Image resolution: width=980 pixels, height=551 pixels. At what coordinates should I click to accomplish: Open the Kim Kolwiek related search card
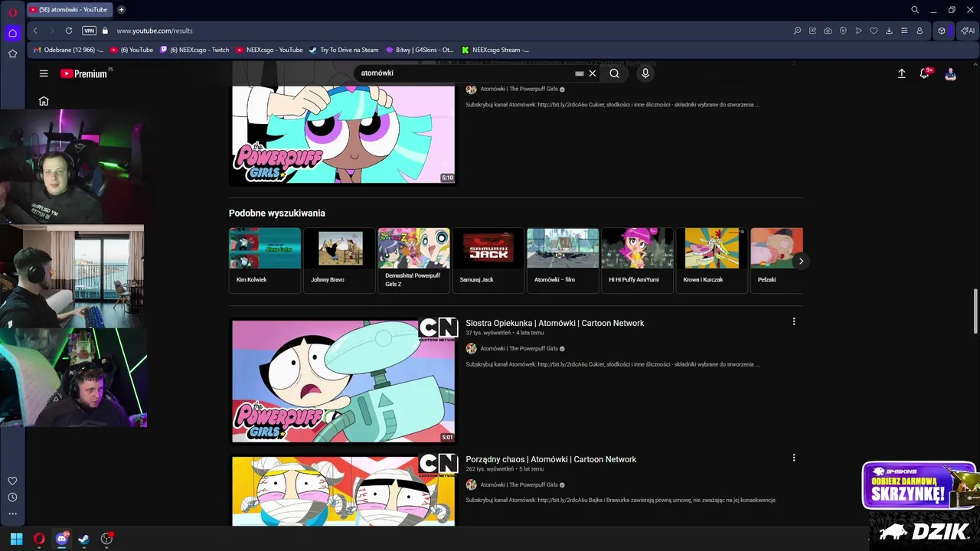265,260
